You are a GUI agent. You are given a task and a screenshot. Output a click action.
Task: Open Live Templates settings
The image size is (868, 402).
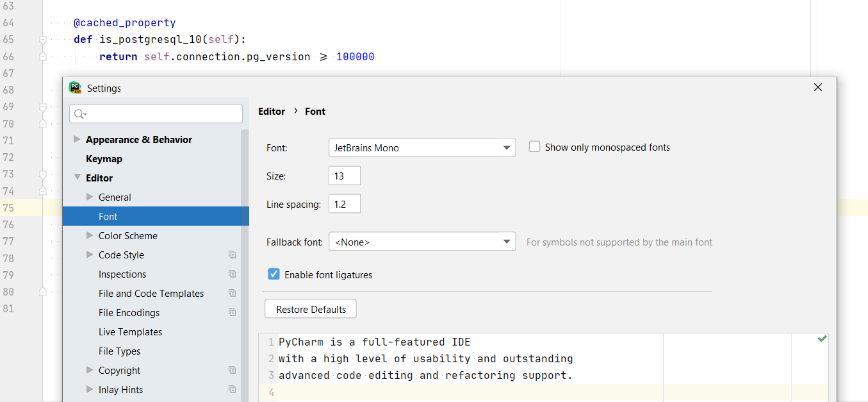pyautogui.click(x=130, y=331)
